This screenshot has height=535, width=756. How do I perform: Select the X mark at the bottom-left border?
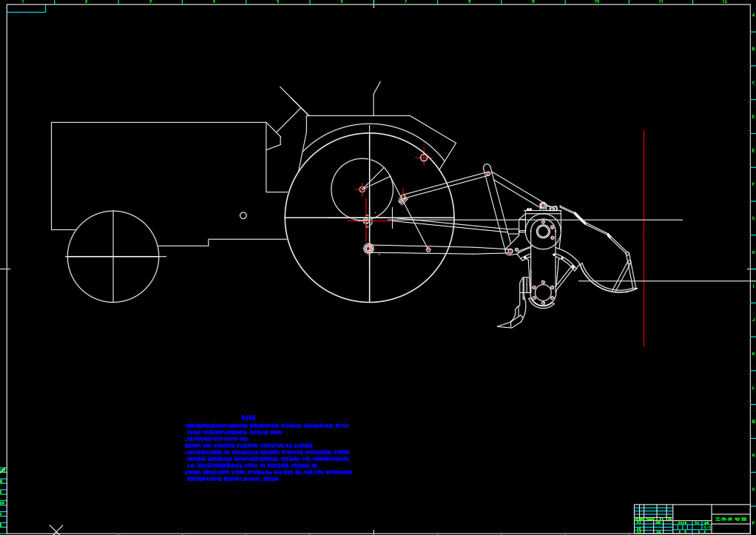pyautogui.click(x=56, y=530)
